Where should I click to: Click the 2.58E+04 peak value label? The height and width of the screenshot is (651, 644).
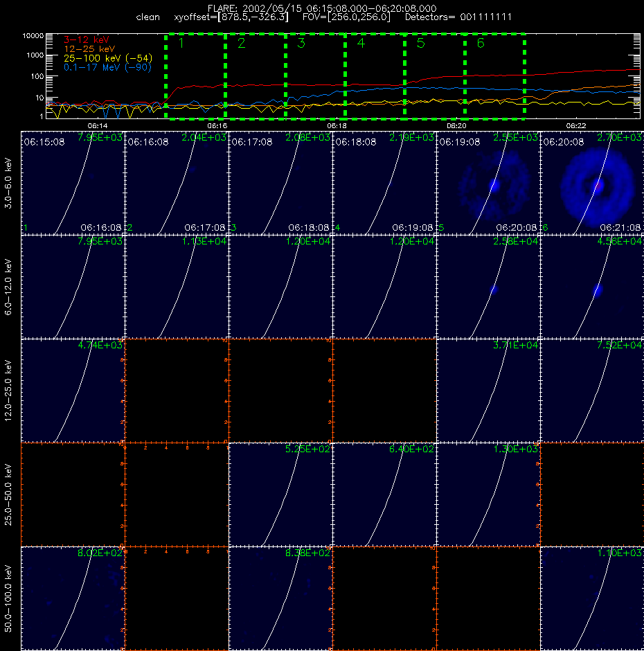(516, 241)
